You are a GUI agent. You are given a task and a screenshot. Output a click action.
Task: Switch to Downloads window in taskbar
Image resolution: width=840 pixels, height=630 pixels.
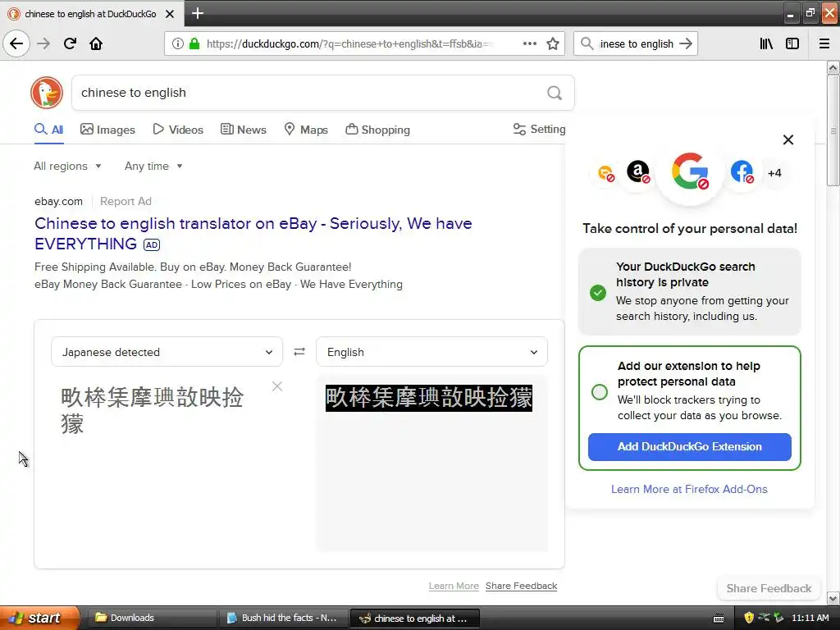pos(151,618)
